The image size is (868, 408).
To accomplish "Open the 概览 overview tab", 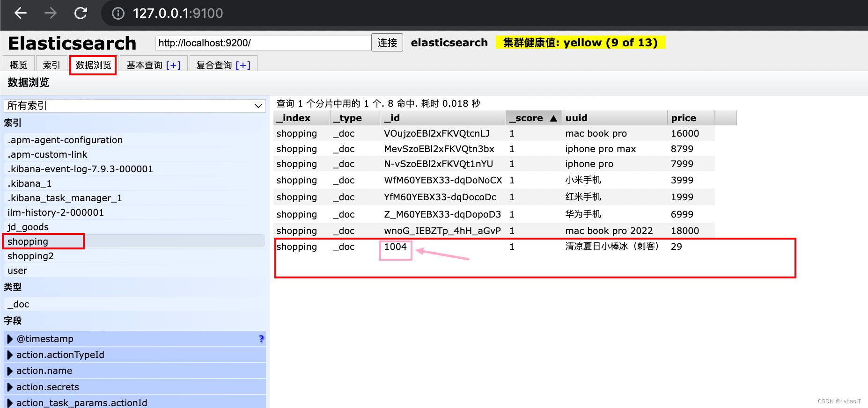I will [19, 65].
